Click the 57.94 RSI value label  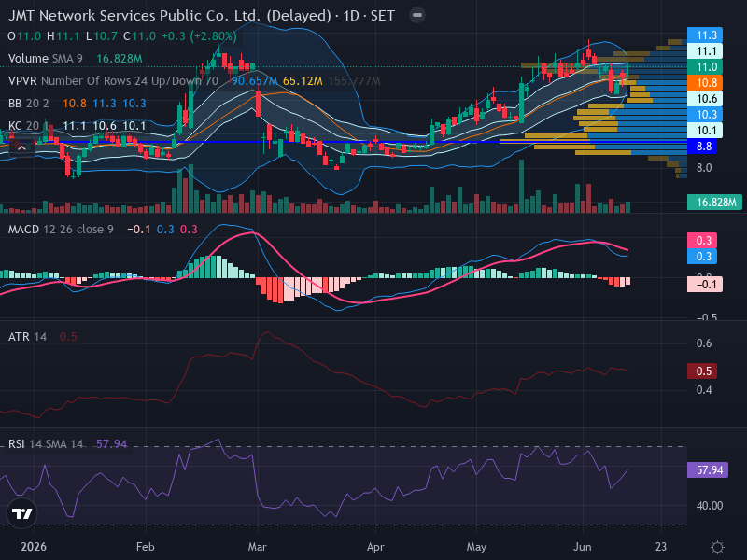click(708, 470)
